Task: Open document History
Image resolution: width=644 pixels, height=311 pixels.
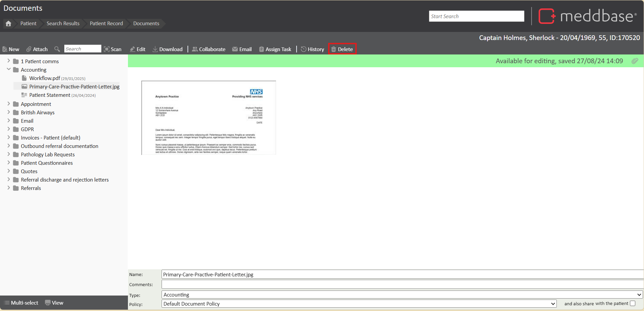Action: click(312, 49)
